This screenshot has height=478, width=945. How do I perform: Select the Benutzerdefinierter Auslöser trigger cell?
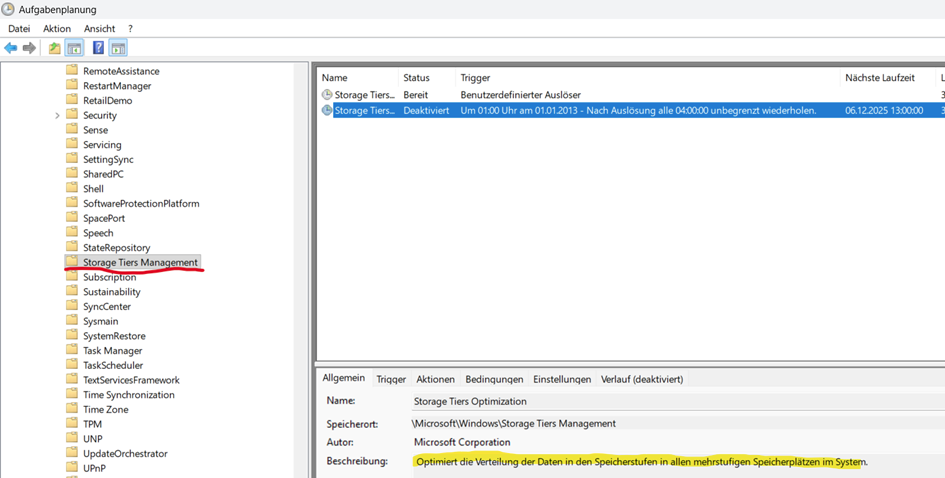point(521,95)
